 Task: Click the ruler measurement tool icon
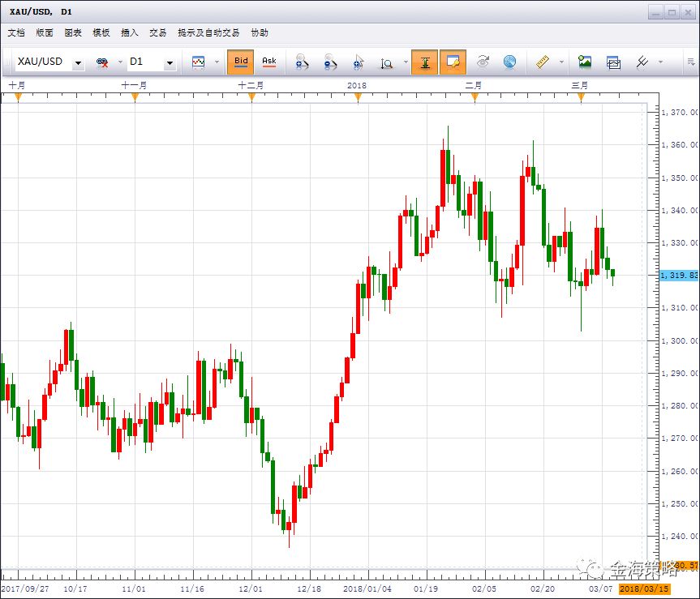pyautogui.click(x=543, y=62)
